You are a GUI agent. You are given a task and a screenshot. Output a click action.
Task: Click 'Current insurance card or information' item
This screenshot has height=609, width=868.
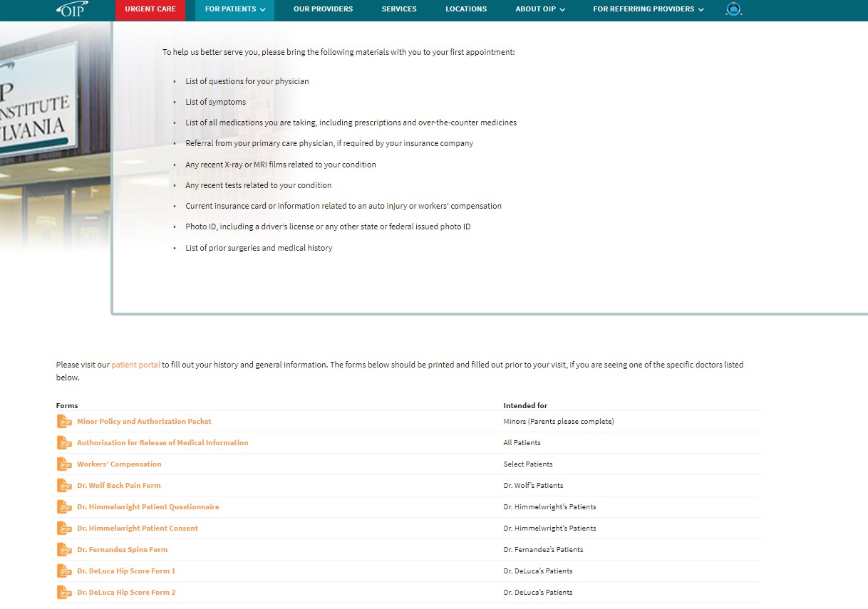pyautogui.click(x=343, y=206)
